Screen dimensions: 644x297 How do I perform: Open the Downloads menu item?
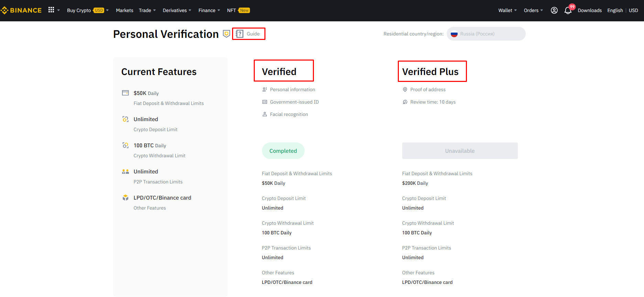(590, 10)
